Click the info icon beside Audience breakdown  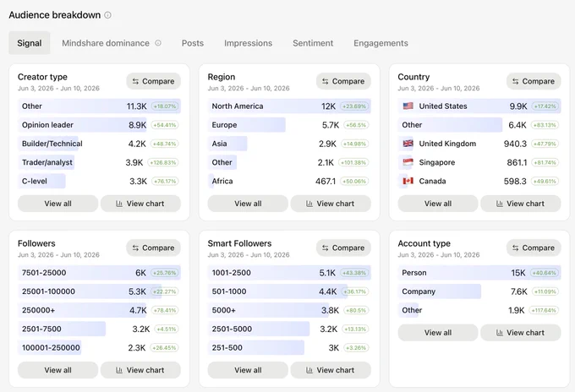pos(107,15)
